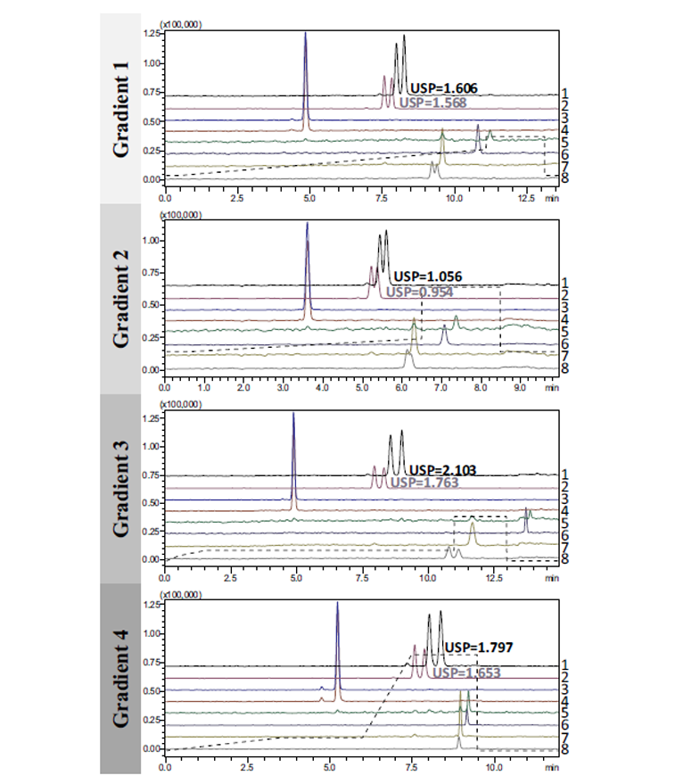Click the USP=1.797 annotation
This screenshot has width=675, height=784.
pos(479,647)
